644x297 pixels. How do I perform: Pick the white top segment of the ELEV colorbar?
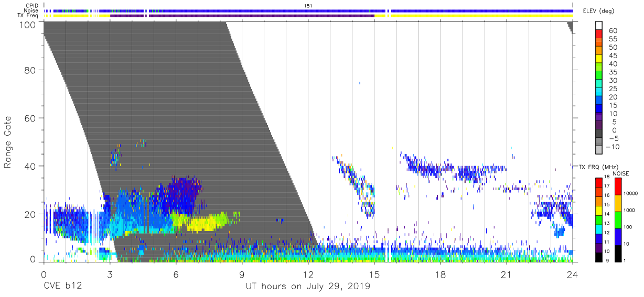(599, 26)
